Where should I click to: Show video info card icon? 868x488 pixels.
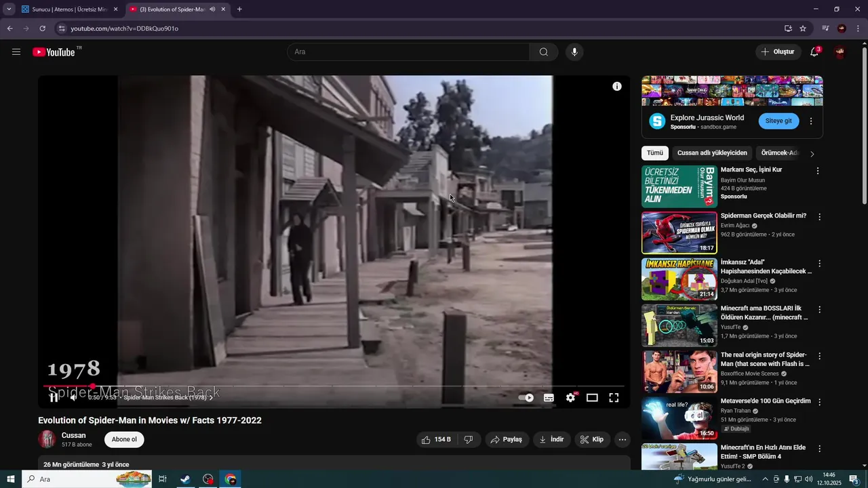click(617, 86)
